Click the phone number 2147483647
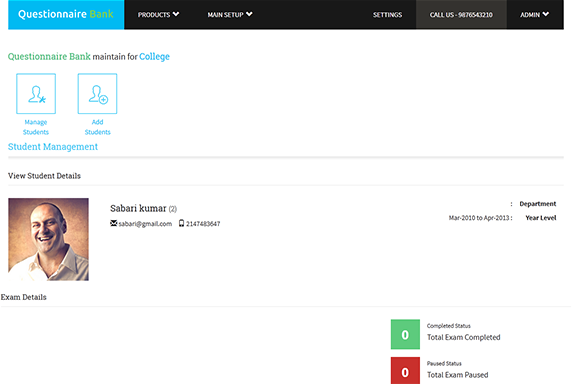Screen dimensions: 574x384 [x=203, y=224]
